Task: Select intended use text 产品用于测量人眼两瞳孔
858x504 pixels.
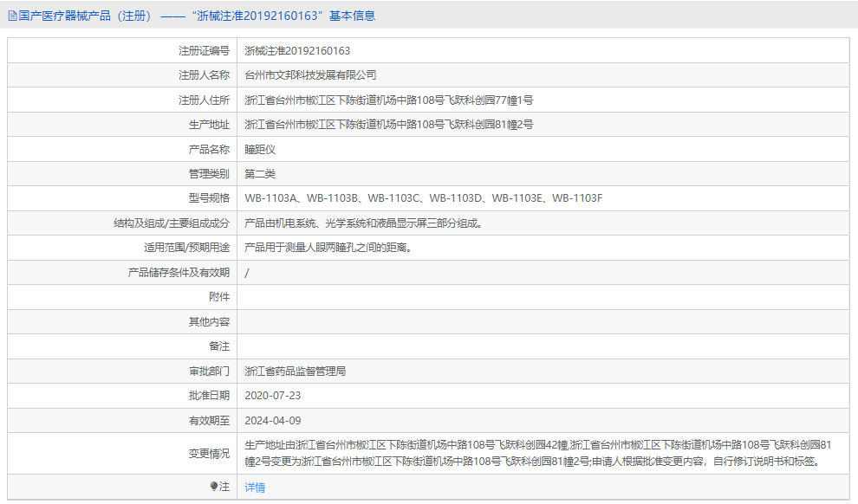Action: coord(328,248)
